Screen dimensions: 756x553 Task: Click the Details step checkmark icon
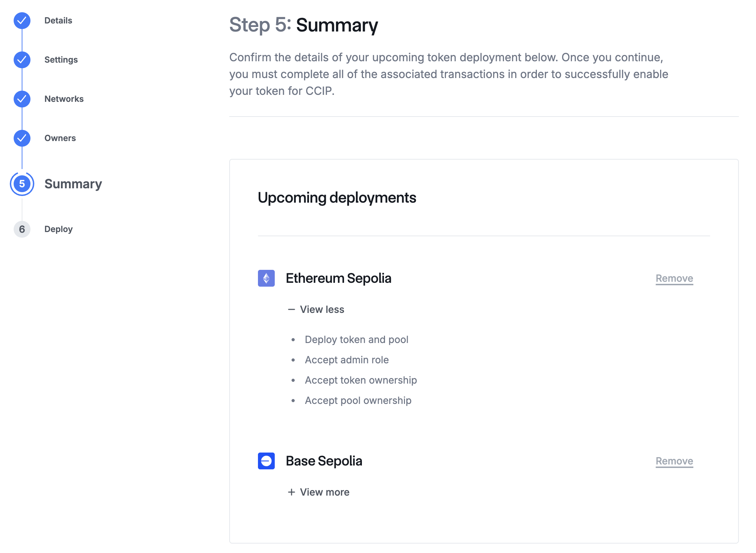(x=22, y=21)
